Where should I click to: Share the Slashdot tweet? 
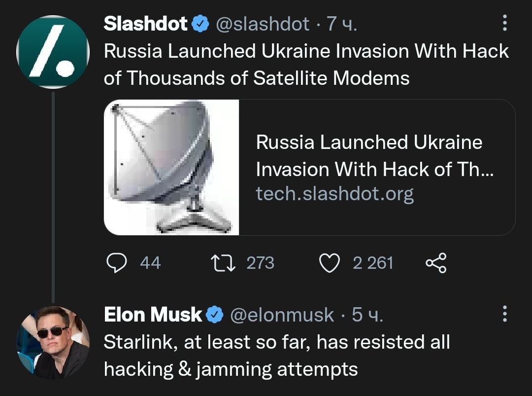coord(435,263)
